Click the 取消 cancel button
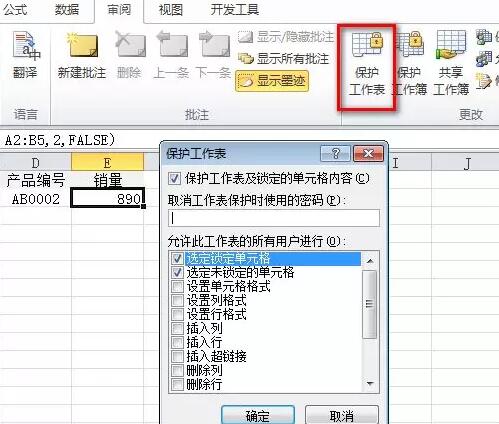Screen dimensions: 499x424 pyautogui.click(x=342, y=415)
